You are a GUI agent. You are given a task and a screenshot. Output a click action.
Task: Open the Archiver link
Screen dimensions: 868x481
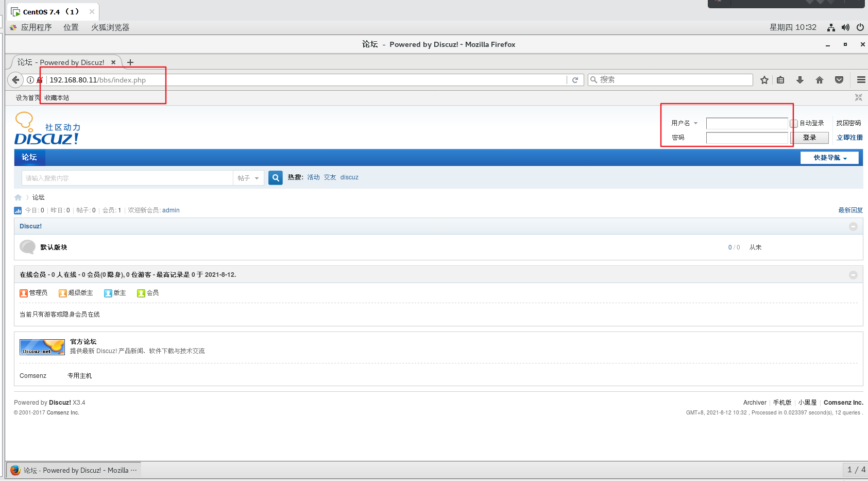pos(755,403)
